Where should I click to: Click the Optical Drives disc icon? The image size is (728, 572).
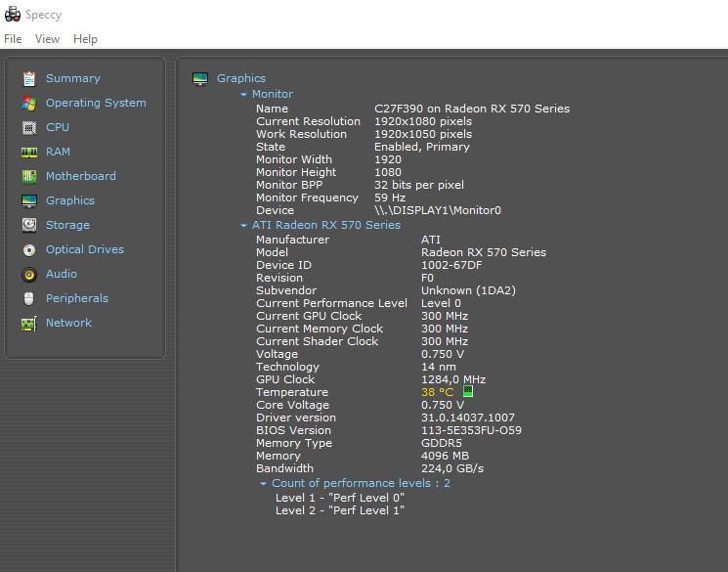coord(29,250)
